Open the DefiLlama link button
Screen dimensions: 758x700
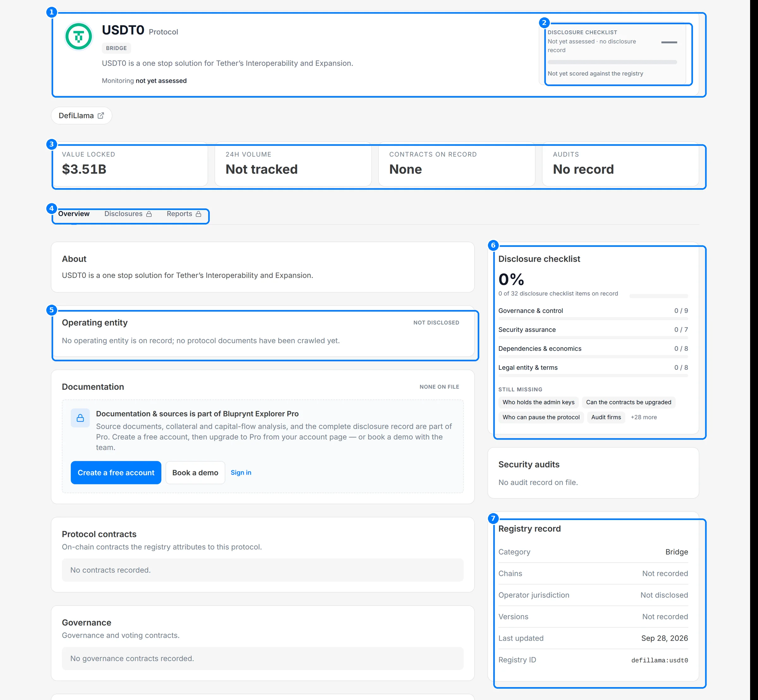pos(81,116)
